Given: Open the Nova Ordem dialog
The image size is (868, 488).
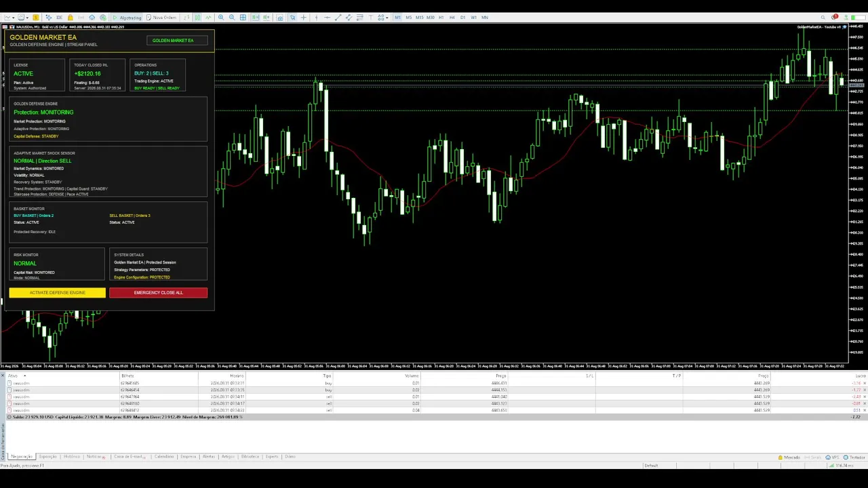Looking at the screenshot, I should tap(161, 17).
